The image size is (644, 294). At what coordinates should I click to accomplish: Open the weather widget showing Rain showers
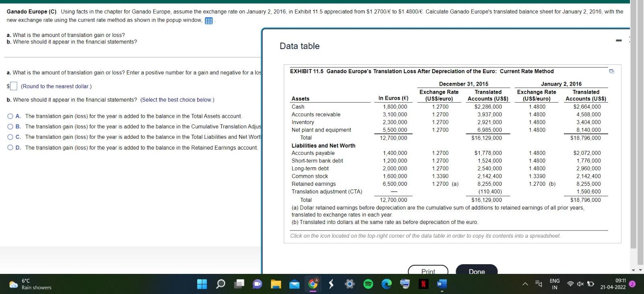31,284
